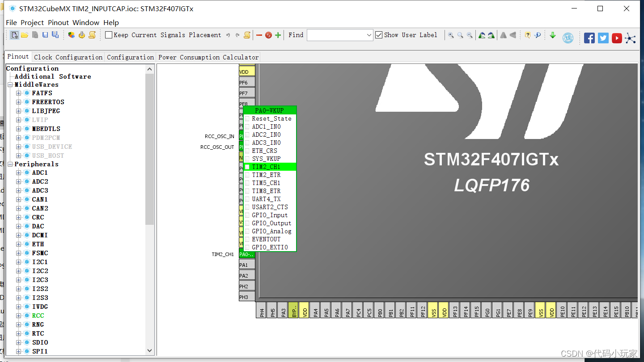644x362 pixels.
Task: Collapse the Peripherals tree node
Action: [x=10, y=164]
